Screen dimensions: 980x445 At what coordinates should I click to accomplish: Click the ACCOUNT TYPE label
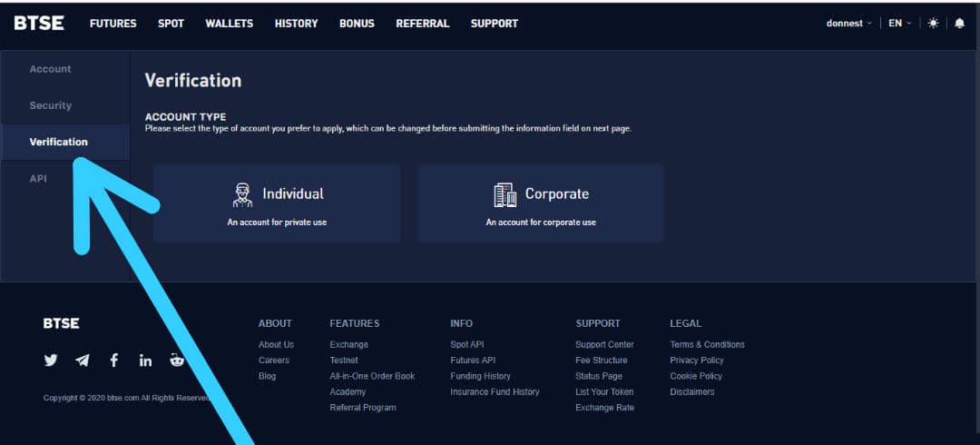(186, 117)
